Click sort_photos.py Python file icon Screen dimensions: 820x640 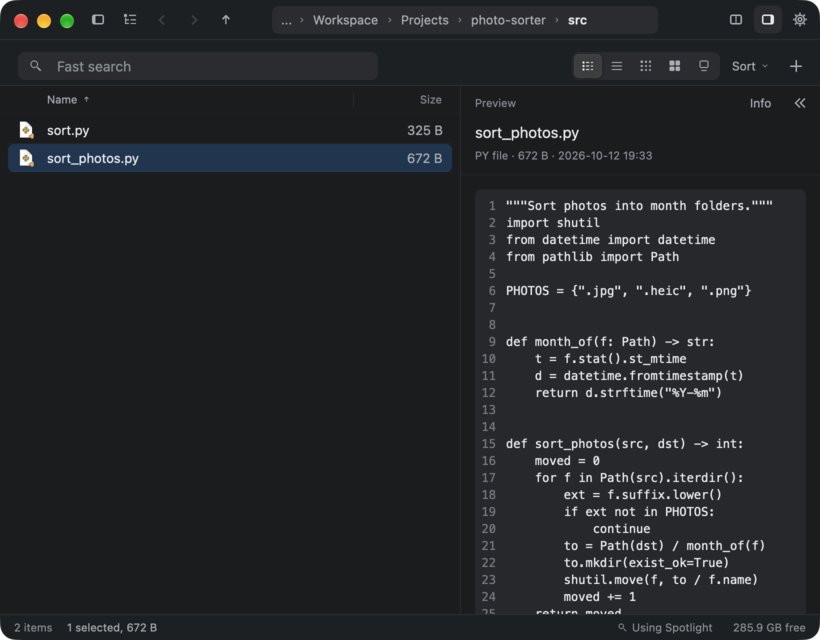[26, 158]
